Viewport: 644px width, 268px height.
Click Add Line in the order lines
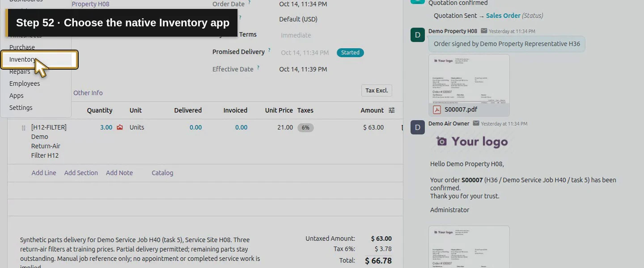point(44,173)
